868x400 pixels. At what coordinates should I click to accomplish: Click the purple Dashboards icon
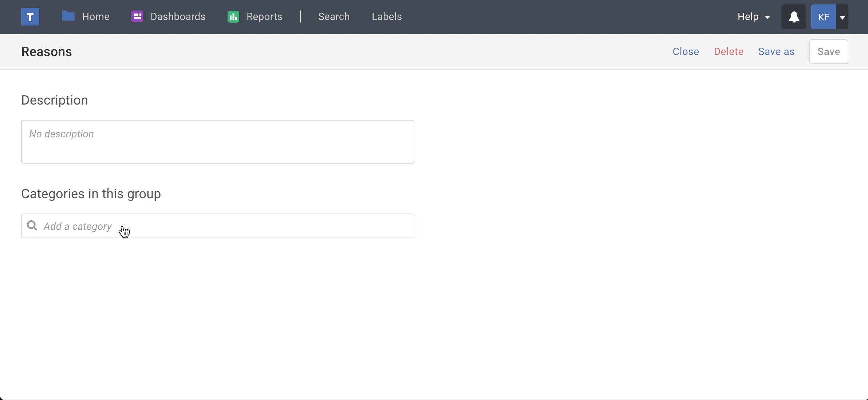pyautogui.click(x=137, y=16)
